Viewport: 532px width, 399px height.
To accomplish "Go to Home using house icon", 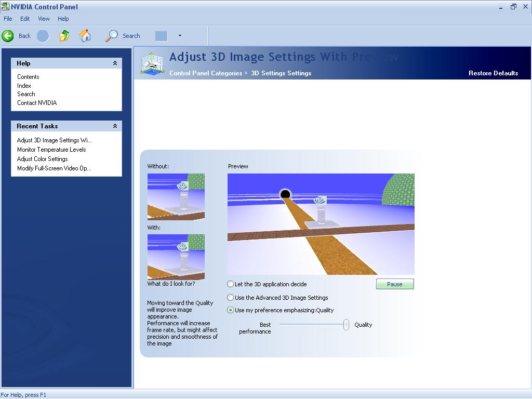I will [85, 36].
